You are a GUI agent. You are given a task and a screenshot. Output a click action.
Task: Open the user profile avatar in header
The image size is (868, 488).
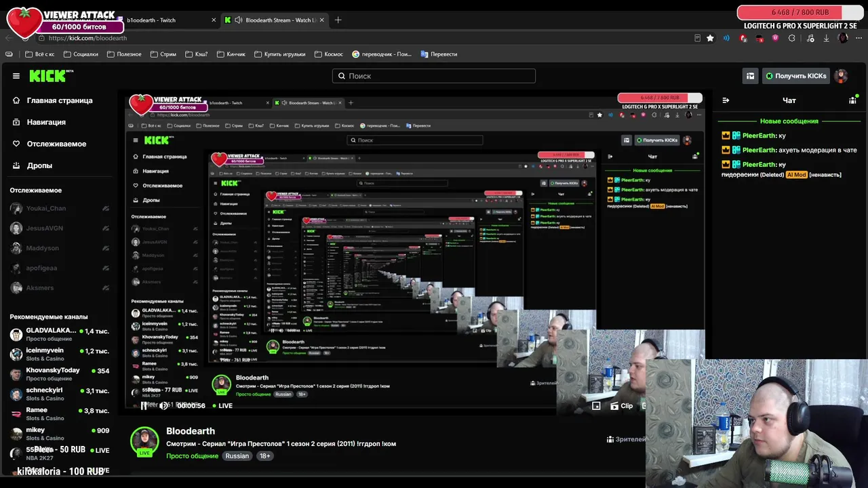tap(841, 76)
